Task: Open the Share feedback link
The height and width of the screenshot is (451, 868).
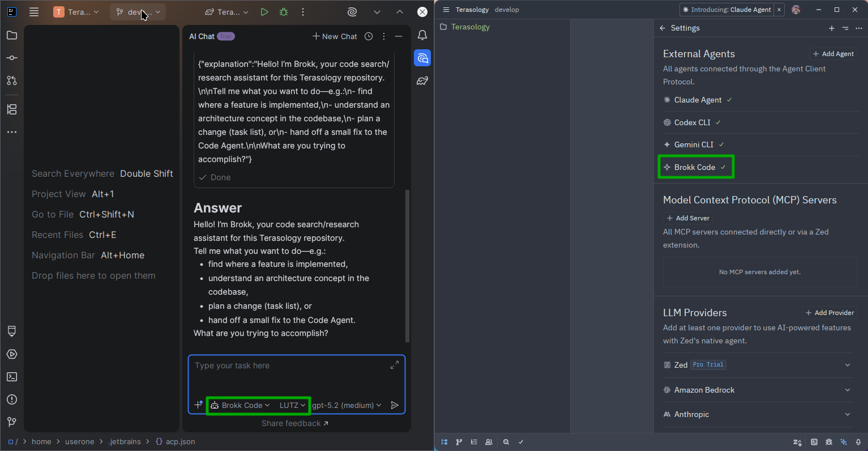Action: tap(295, 423)
